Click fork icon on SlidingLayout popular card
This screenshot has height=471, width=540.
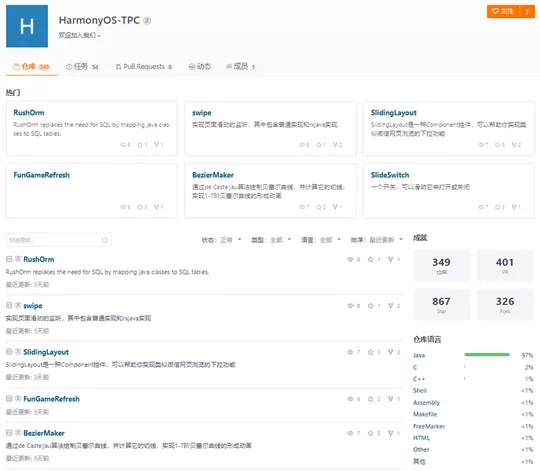click(x=514, y=145)
